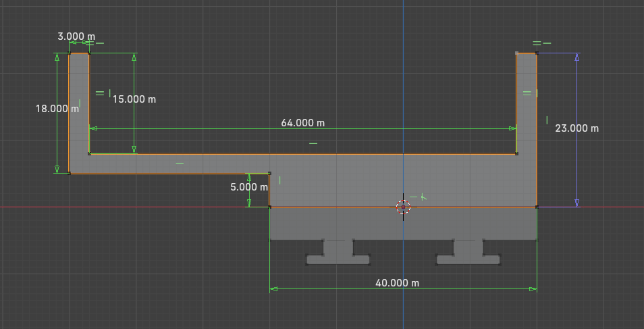Select the 5.000 m dimension label

(x=249, y=187)
